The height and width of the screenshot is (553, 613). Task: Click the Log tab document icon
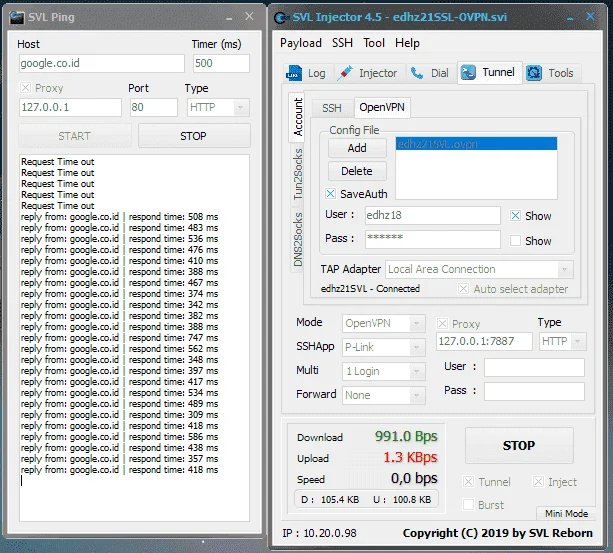pyautogui.click(x=294, y=73)
